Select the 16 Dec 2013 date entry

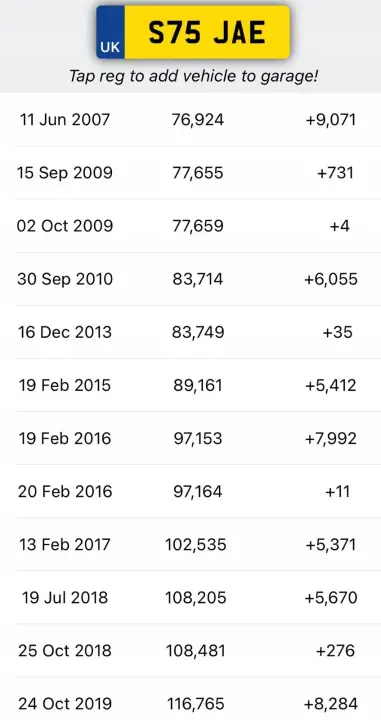coord(65,332)
